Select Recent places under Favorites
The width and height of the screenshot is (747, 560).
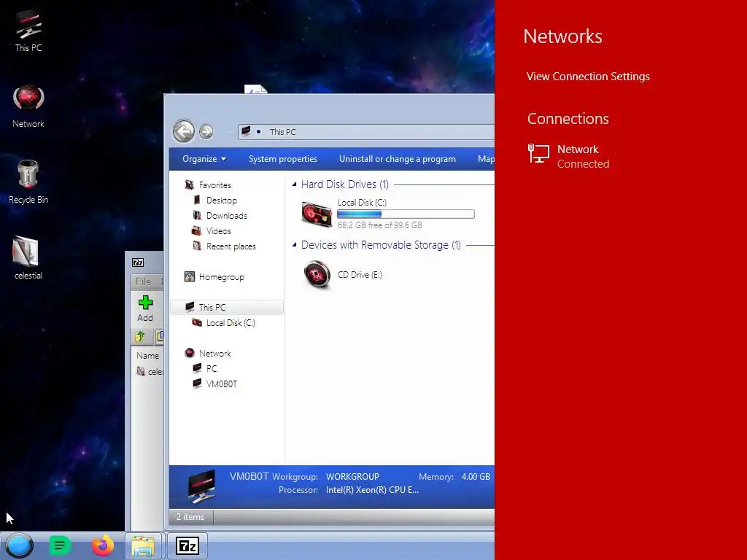231,246
